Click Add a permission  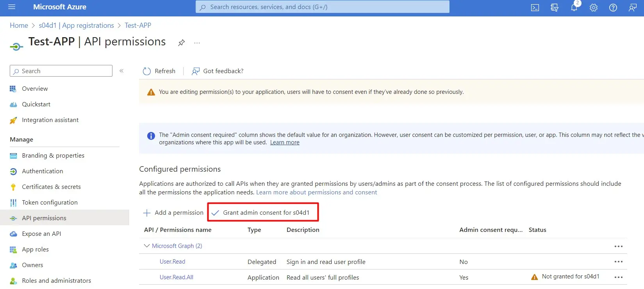pyautogui.click(x=173, y=213)
